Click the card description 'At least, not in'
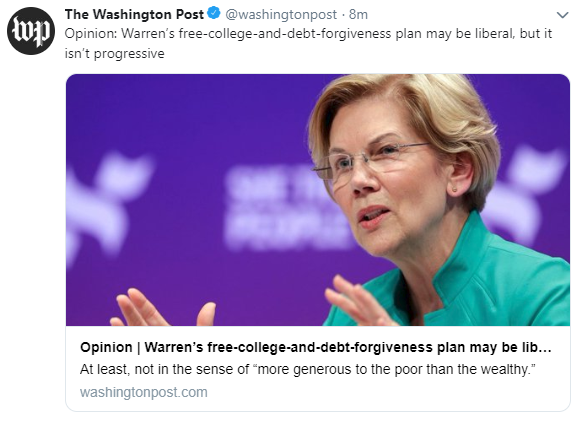 point(308,369)
